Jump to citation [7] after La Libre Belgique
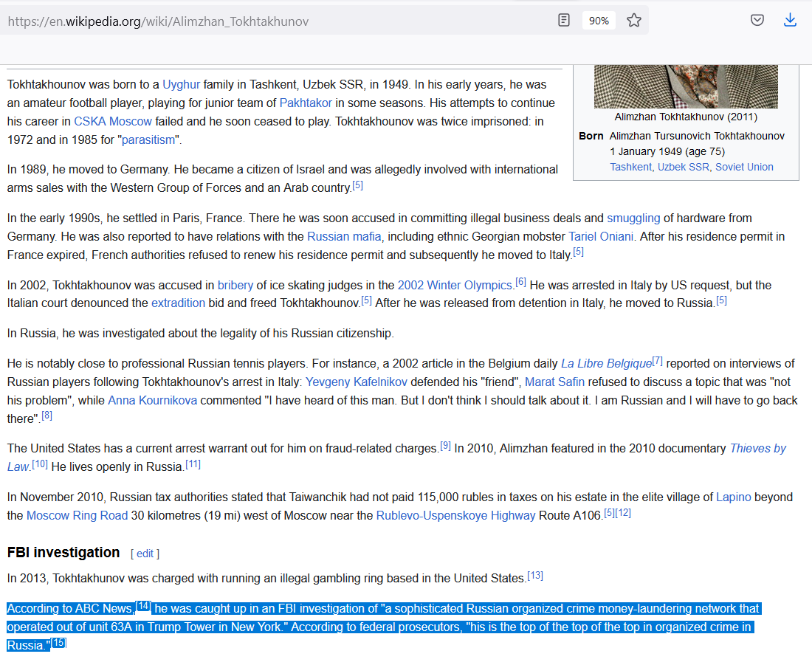Viewport: 812px width, 665px height. tap(657, 360)
